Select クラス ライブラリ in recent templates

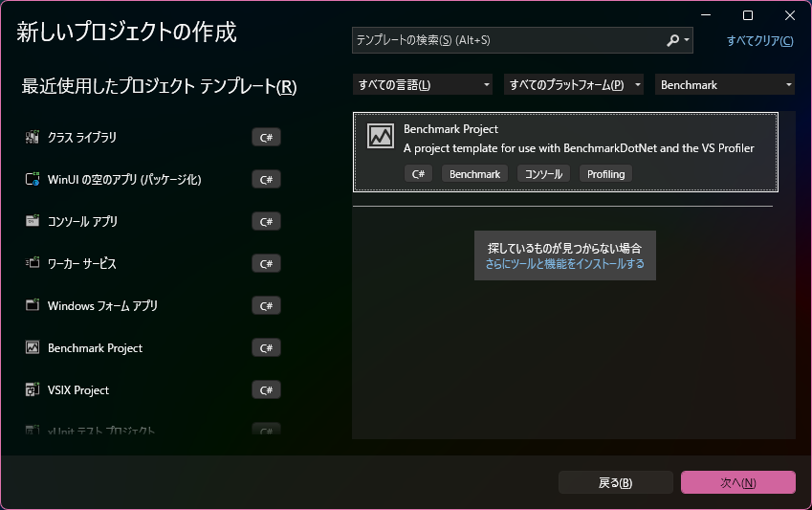[153, 138]
